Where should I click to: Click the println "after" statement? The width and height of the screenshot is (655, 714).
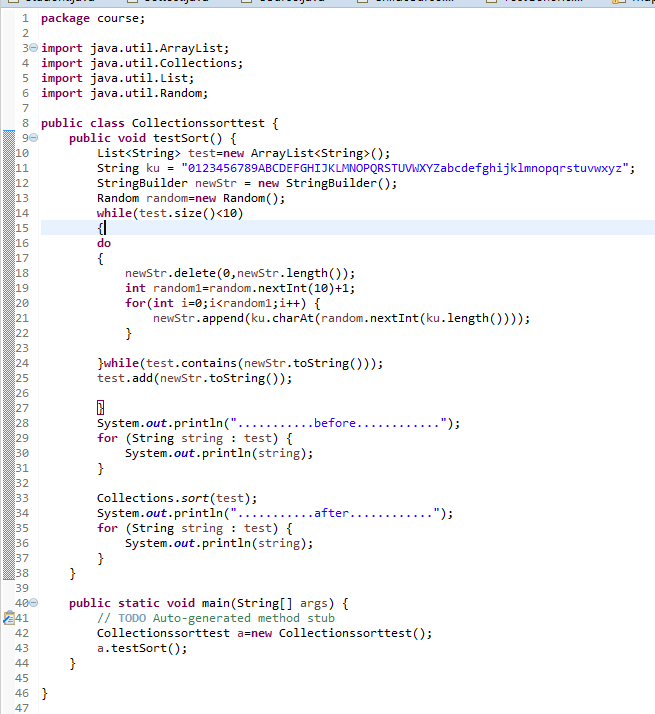click(x=275, y=514)
